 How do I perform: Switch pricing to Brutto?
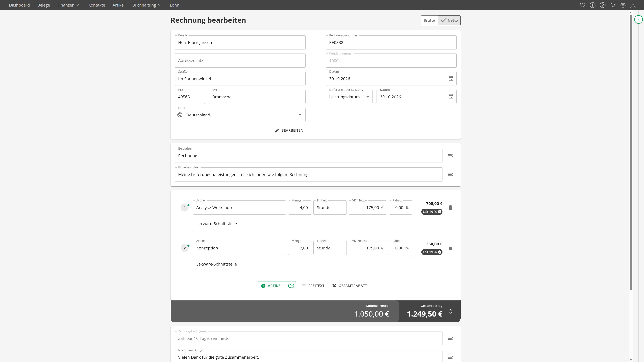429,20
